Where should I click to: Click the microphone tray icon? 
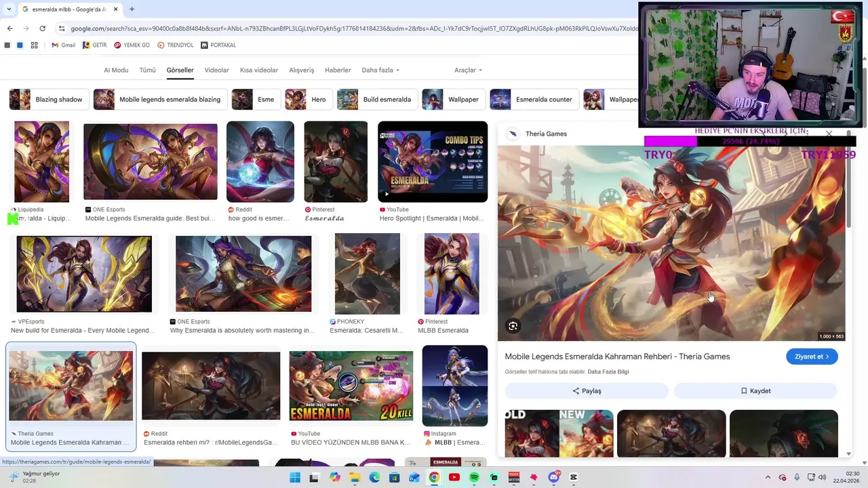point(797,477)
